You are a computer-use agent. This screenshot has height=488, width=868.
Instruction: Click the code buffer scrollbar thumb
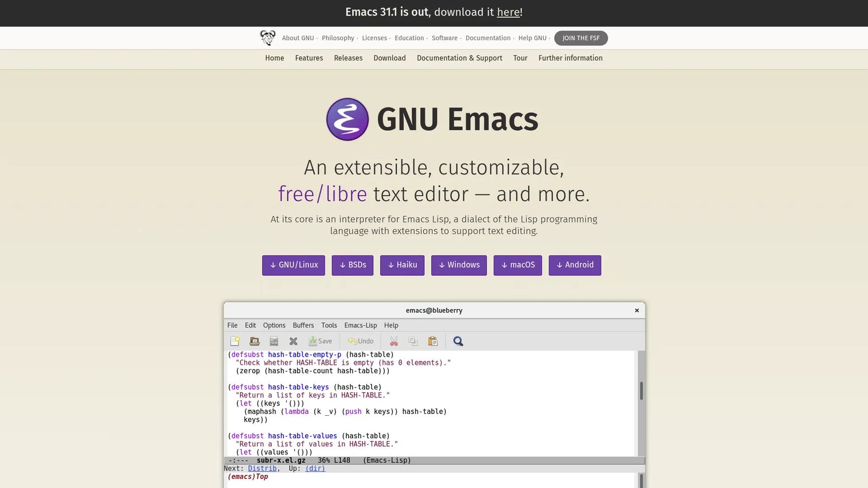pos(642,391)
